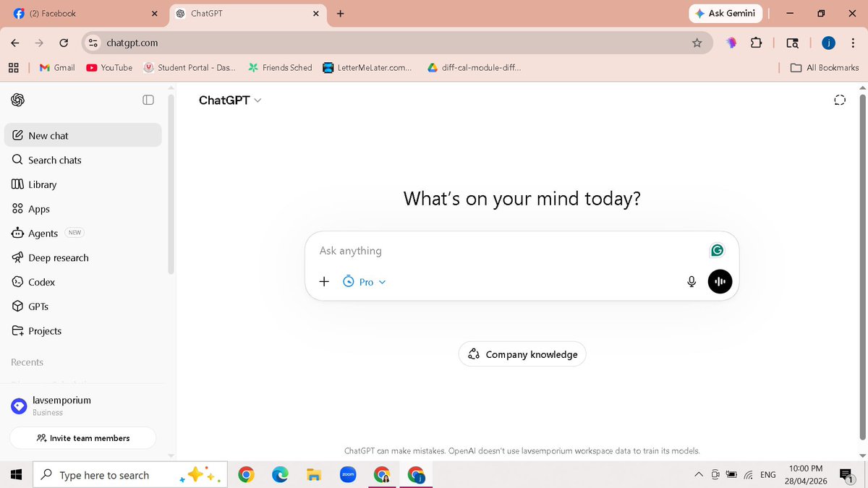The height and width of the screenshot is (488, 868).
Task: Open the YouTube bookmark
Action: coord(109,67)
